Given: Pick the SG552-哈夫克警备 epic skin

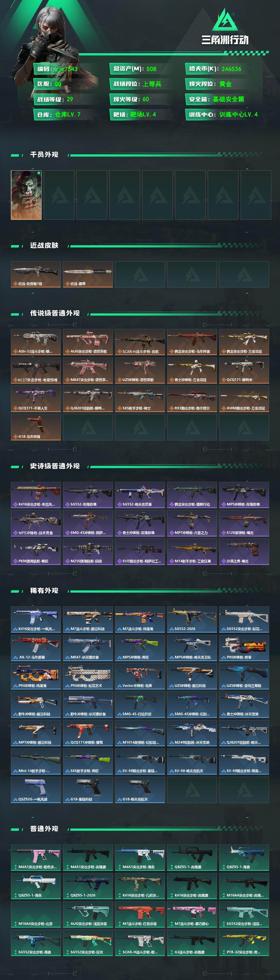Looking at the screenshot, I should click(x=140, y=495).
